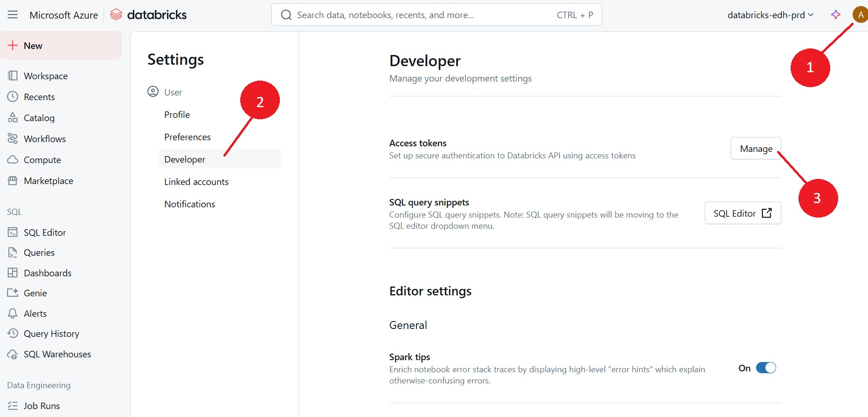Click the User section heading
868x417 pixels.
coord(173,92)
